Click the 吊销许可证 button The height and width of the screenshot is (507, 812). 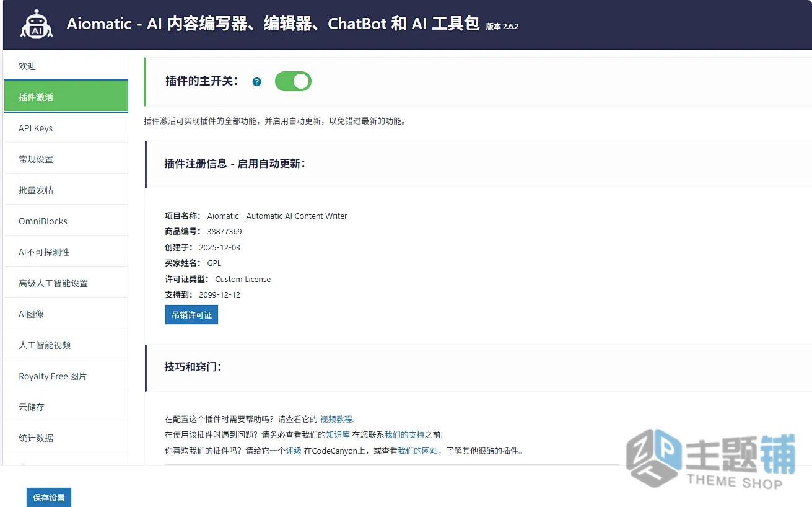[x=191, y=315]
